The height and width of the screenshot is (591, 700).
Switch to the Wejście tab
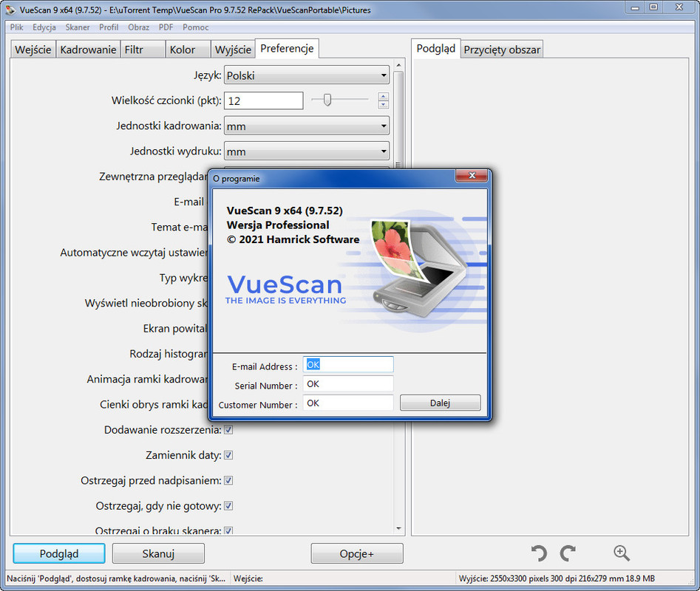coord(33,49)
